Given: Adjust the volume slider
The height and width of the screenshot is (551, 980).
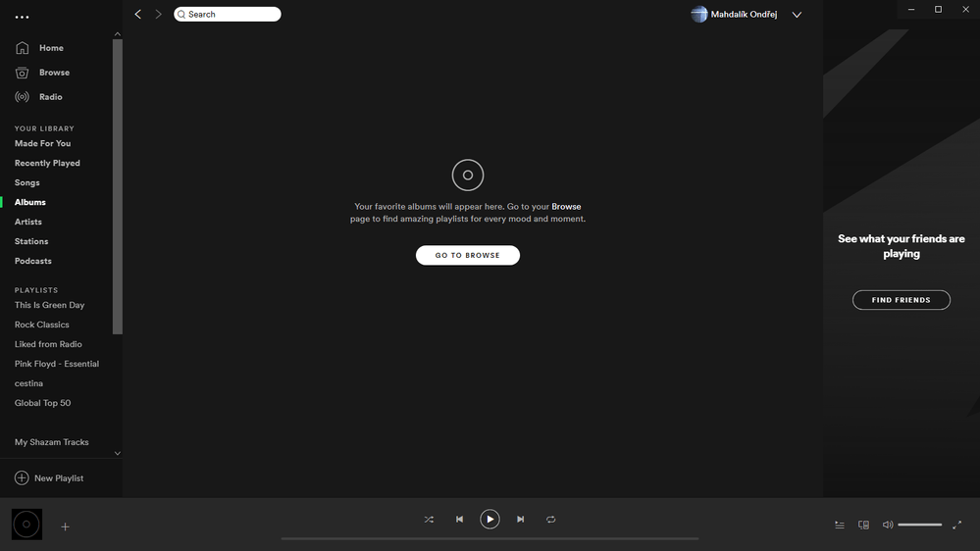Looking at the screenshot, I should tap(920, 525).
